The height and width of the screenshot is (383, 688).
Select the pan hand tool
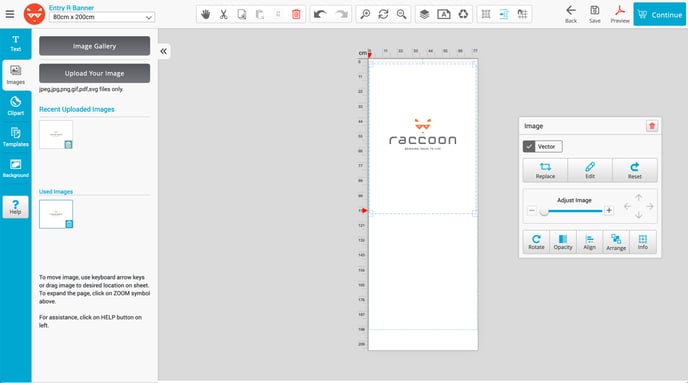205,14
